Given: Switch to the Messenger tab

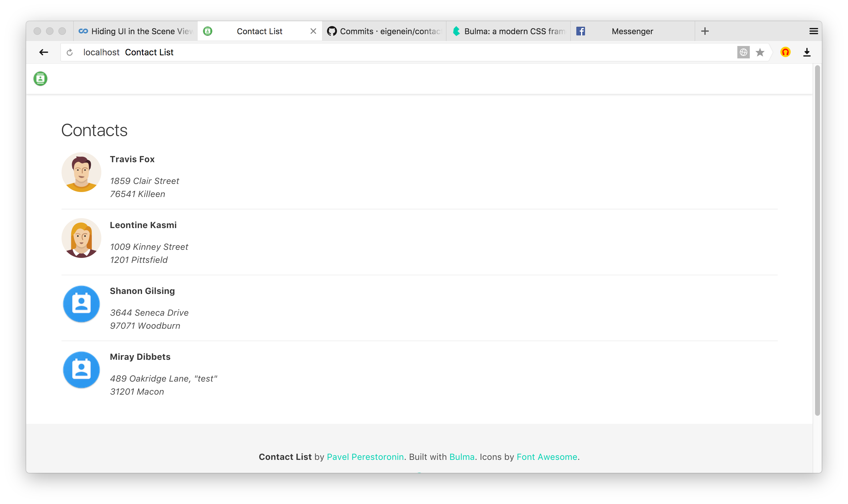Looking at the screenshot, I should (632, 31).
